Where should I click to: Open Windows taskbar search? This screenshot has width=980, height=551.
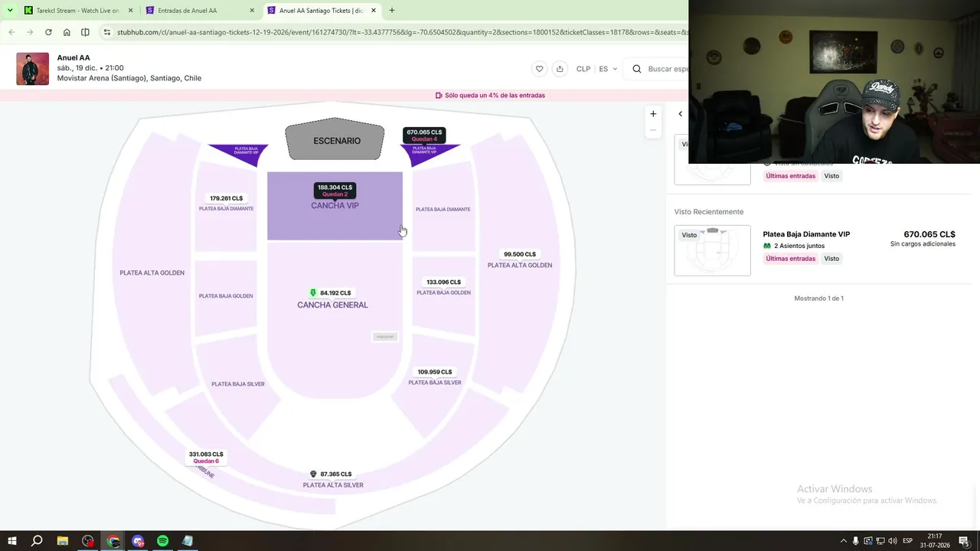[x=37, y=541]
